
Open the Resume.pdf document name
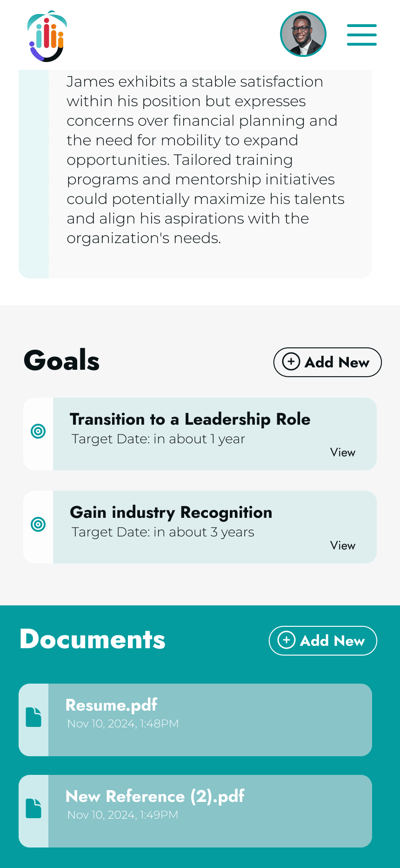[111, 705]
